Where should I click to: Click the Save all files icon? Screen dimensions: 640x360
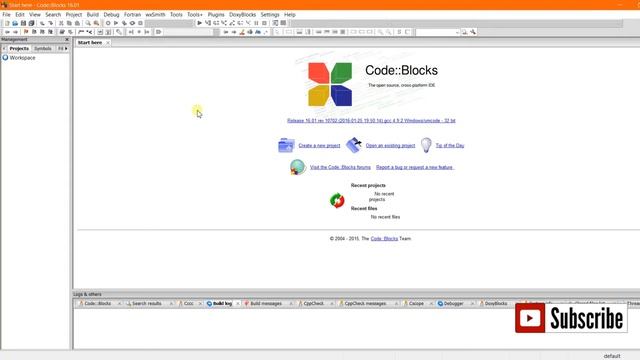point(31,23)
